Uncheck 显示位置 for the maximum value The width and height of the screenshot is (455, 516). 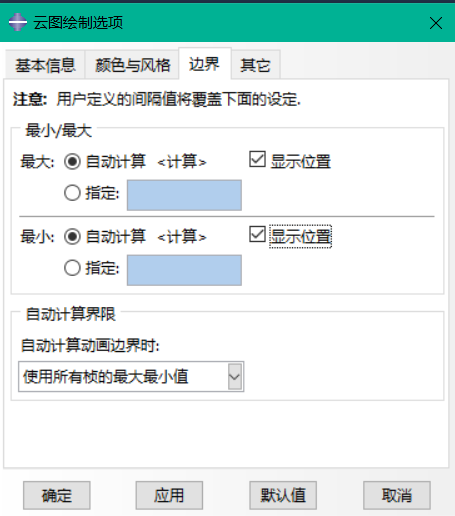(257, 159)
